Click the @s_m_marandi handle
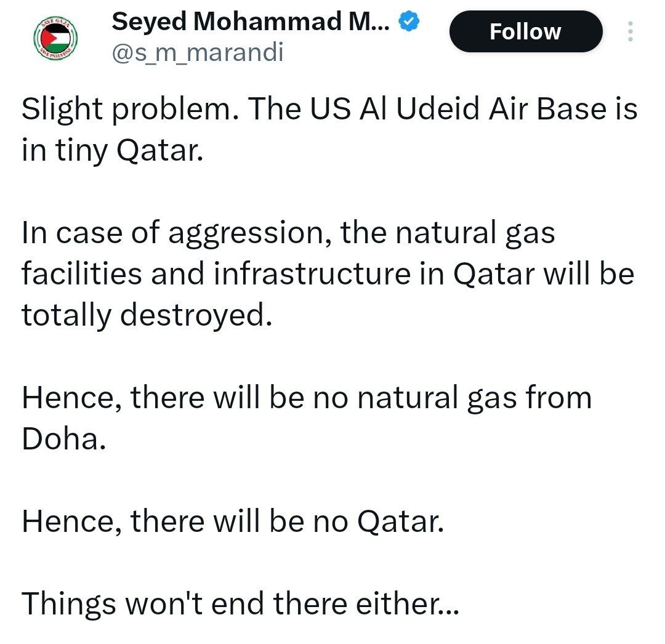 click(x=197, y=52)
